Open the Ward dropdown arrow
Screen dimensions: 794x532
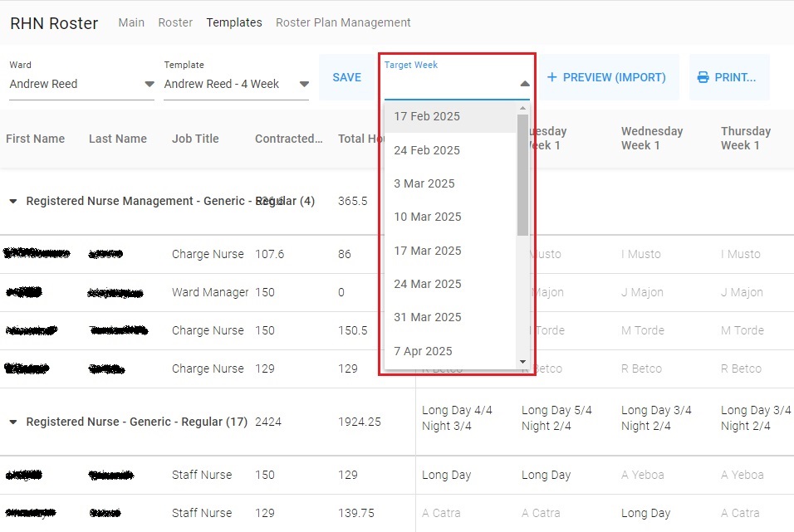149,84
